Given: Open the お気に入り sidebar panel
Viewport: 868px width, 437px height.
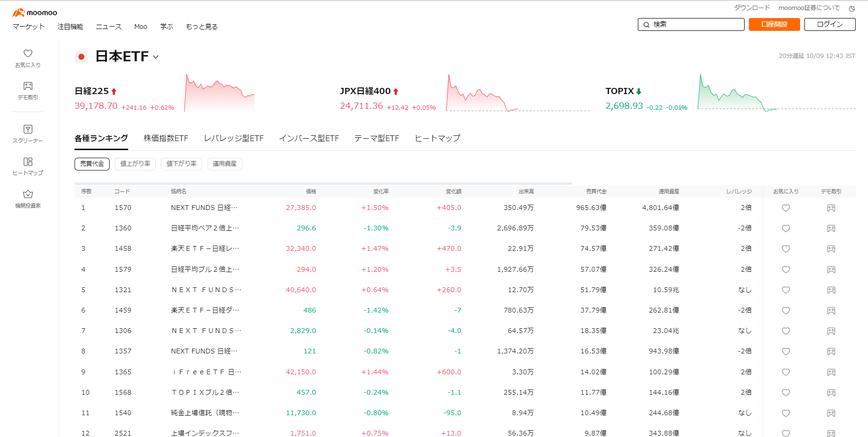Looking at the screenshot, I should 28,58.
